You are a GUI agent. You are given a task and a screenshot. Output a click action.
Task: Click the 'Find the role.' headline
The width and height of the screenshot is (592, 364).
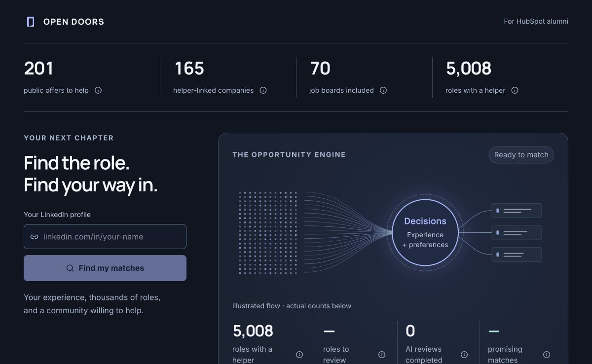click(x=76, y=163)
